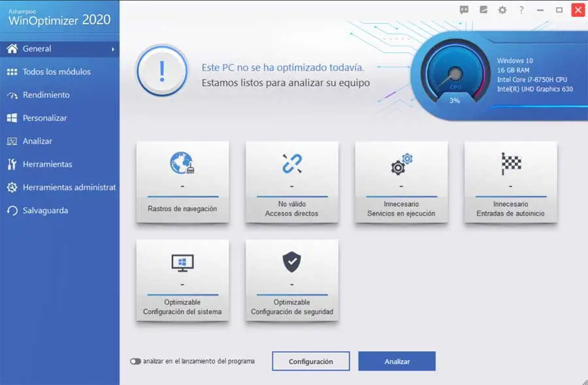The width and height of the screenshot is (588, 385).
Task: Click the wrench icon beside Herramientas
Action: (12, 164)
